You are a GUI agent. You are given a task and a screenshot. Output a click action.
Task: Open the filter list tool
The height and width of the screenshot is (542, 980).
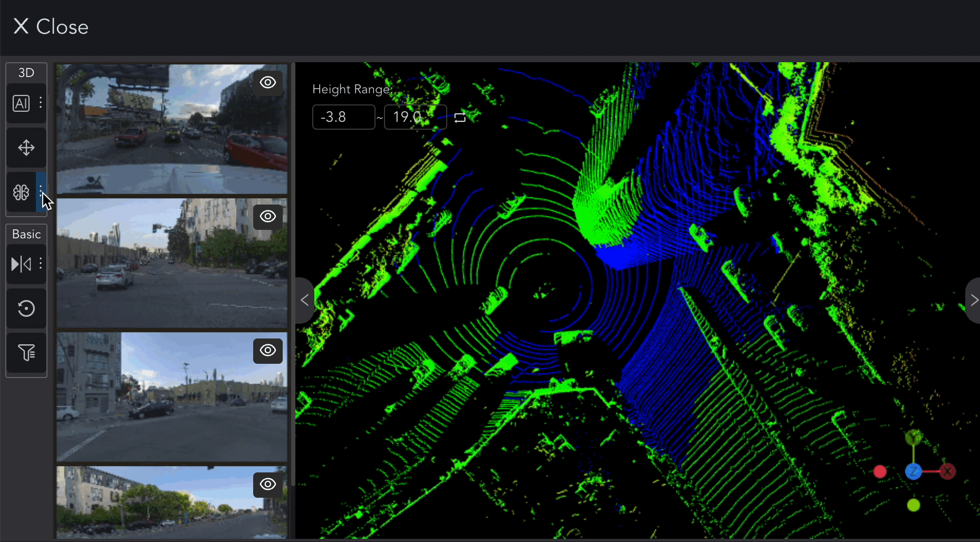(26, 352)
